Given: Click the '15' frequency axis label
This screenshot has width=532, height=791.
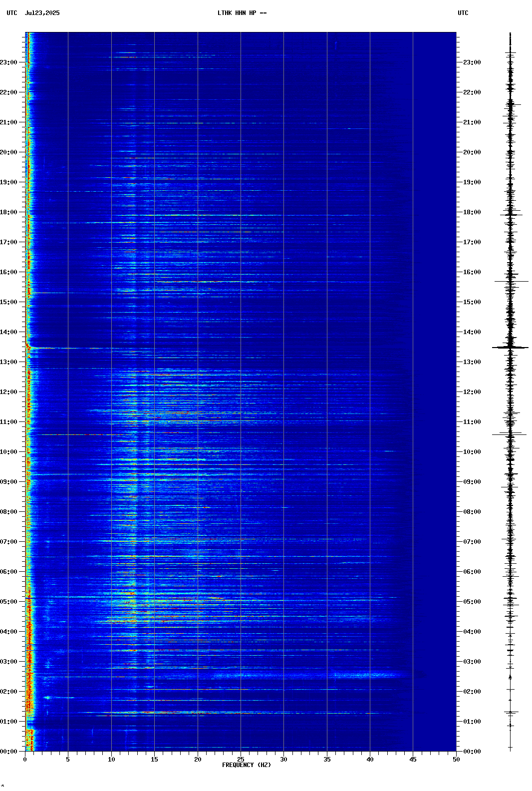Looking at the screenshot, I should [x=154, y=760].
